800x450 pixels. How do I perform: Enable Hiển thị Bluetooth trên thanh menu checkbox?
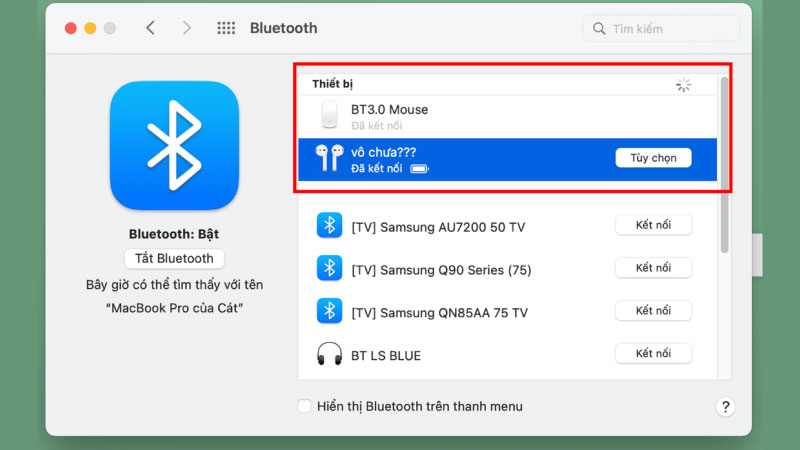point(304,406)
